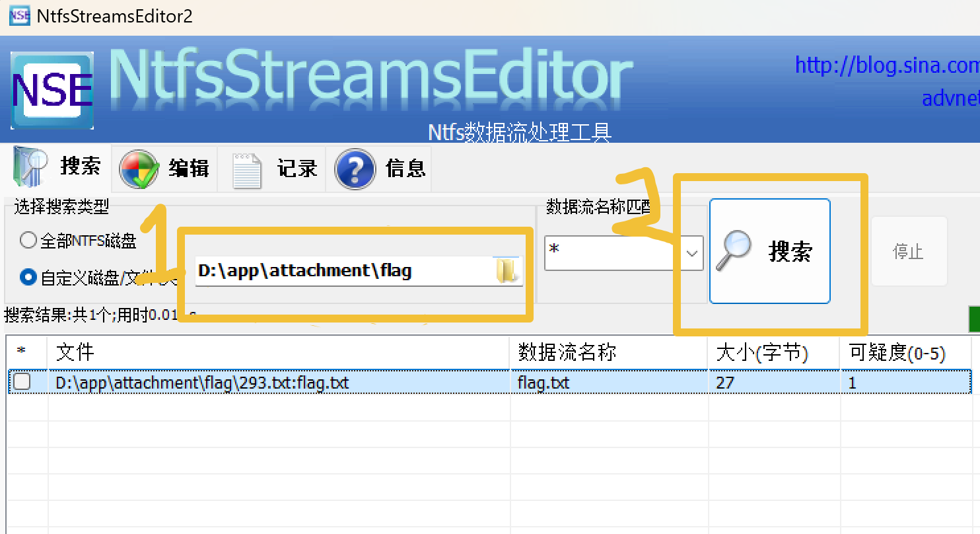Sort by the 大小(字节) column header
Screen dimensions: 980x534
774,354
